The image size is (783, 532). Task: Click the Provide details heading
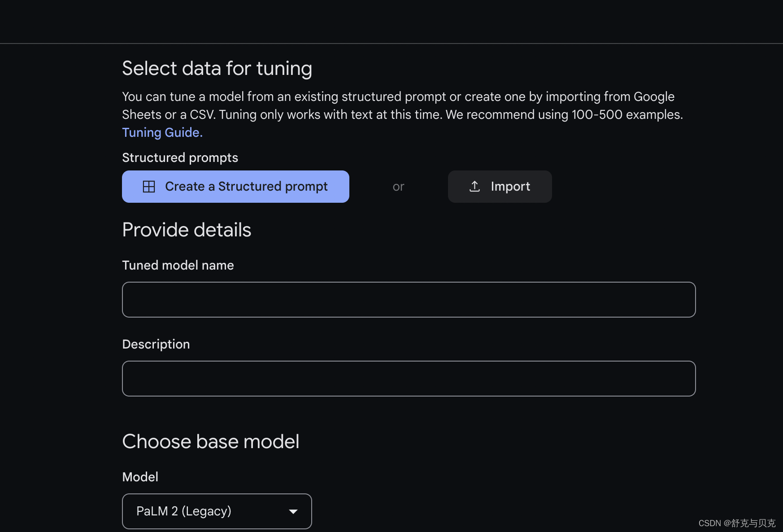pyautogui.click(x=187, y=230)
